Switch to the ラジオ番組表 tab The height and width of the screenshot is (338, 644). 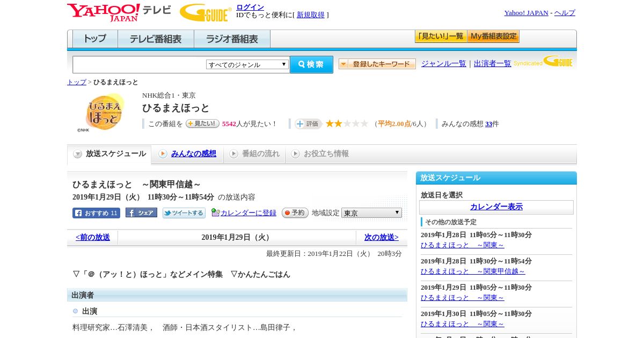(232, 39)
